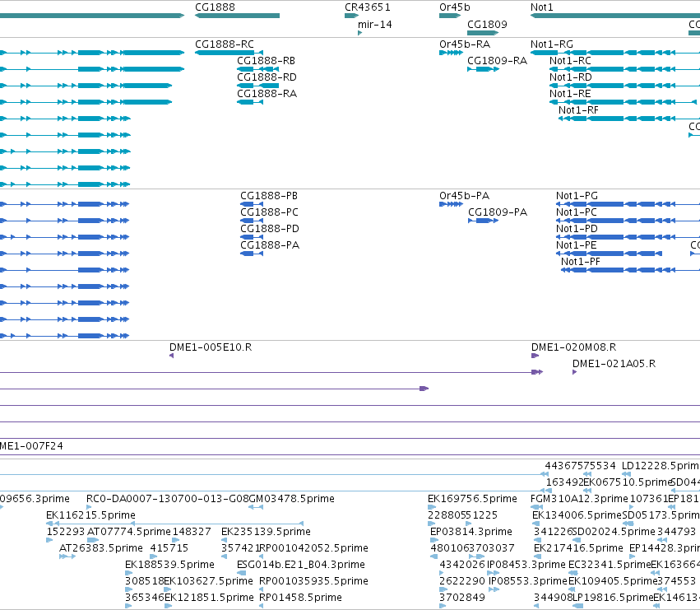Select the CR43651 gene label

(x=368, y=7)
